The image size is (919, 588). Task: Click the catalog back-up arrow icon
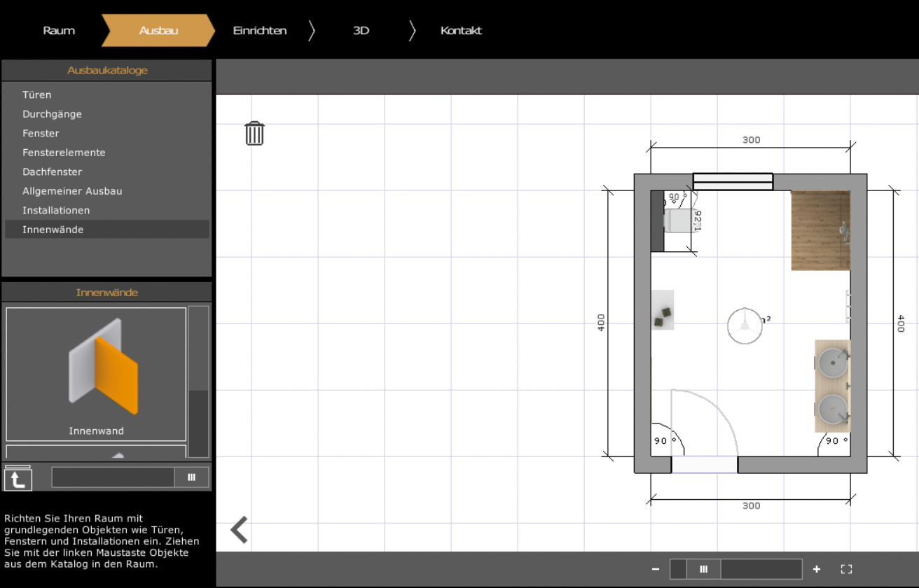(18, 478)
